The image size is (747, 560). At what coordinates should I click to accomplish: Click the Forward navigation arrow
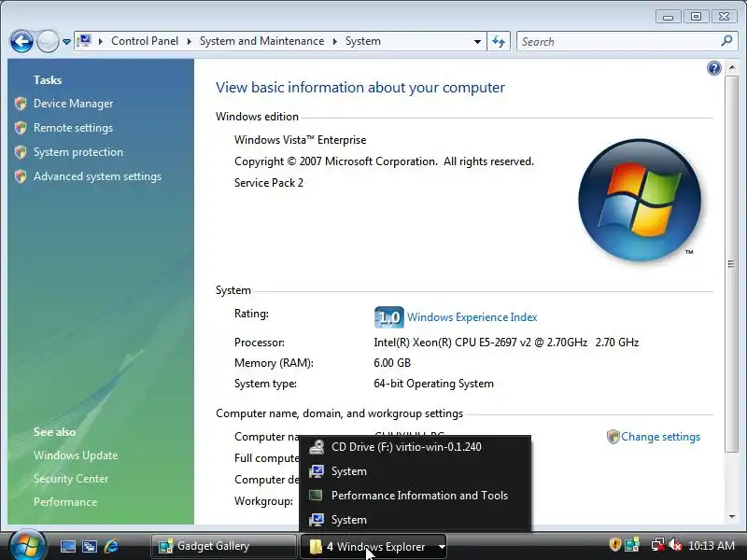(x=48, y=41)
